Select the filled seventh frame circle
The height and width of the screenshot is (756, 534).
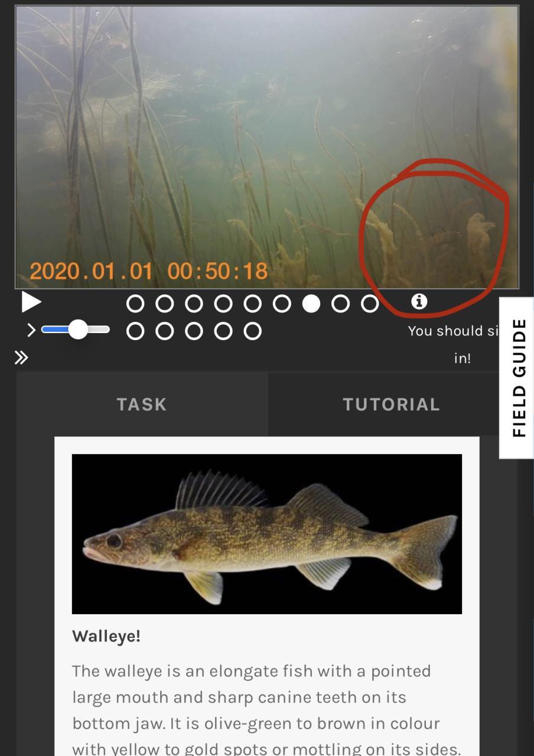pyautogui.click(x=311, y=304)
